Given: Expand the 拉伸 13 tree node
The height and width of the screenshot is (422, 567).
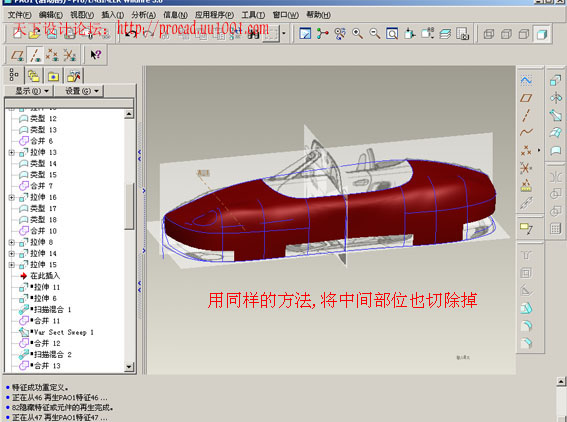Looking at the screenshot, I should pyautogui.click(x=12, y=153).
